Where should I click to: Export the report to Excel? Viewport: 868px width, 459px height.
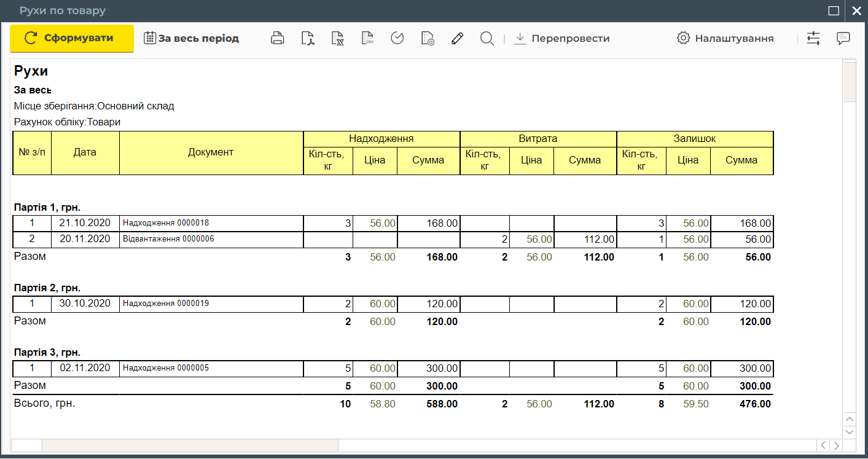click(x=337, y=38)
